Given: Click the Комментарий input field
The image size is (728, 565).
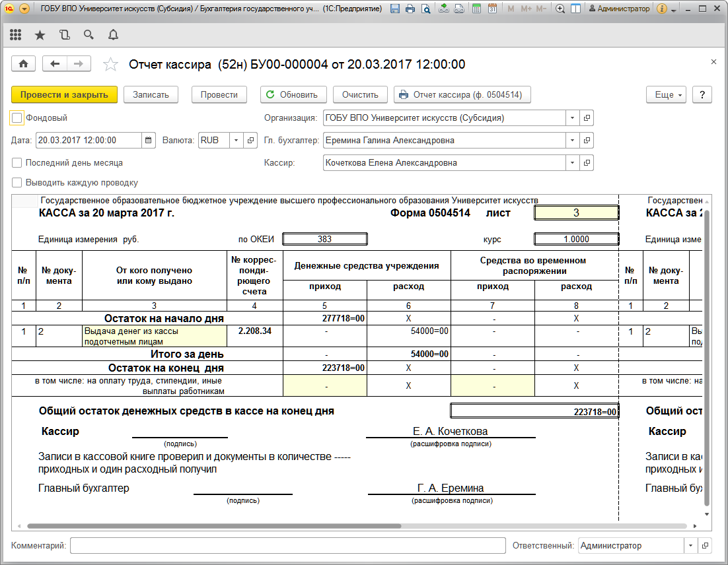Looking at the screenshot, I should point(288,545).
